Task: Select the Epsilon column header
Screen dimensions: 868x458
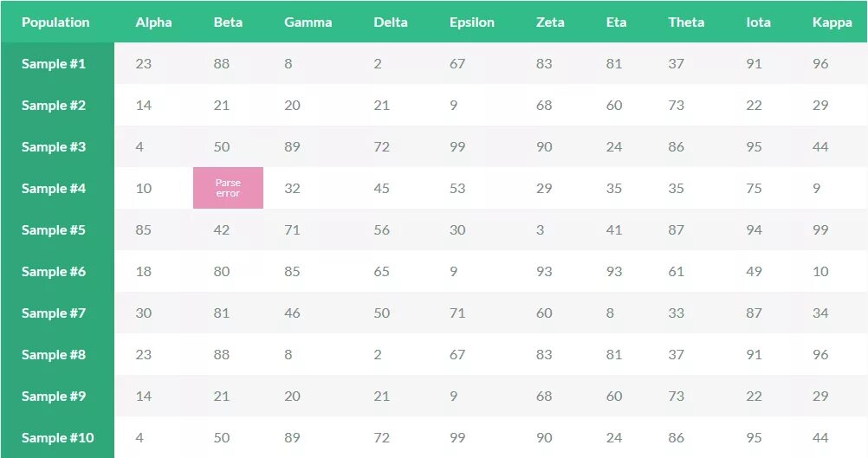Action: click(x=472, y=23)
